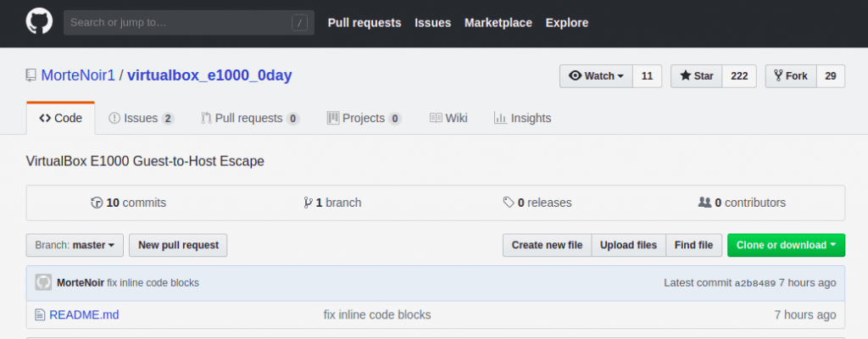Open the Branch: master dropdown
Viewport: 868px width, 339px height.
coord(75,245)
